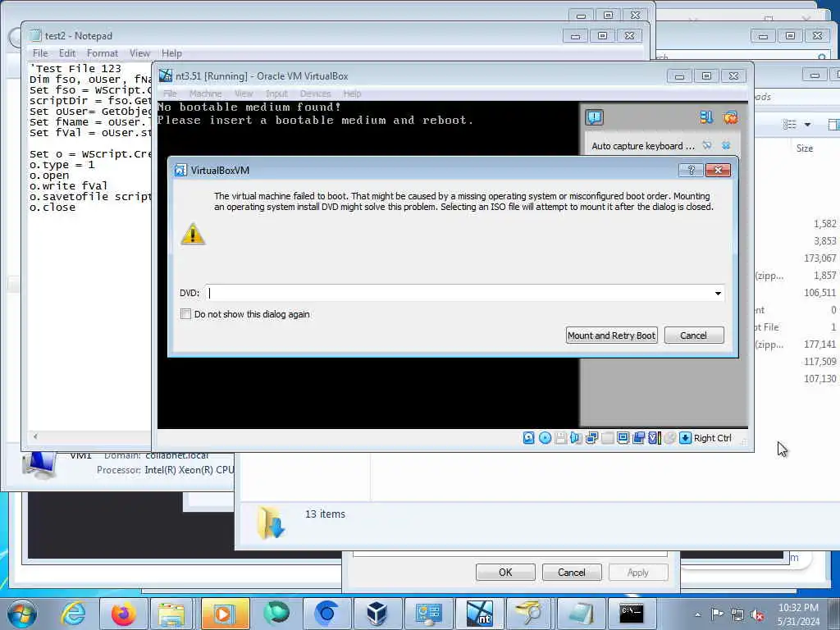This screenshot has width=840, height=630.
Task: Click the taskbar clock showing 10:32 PM
Action: 798,614
